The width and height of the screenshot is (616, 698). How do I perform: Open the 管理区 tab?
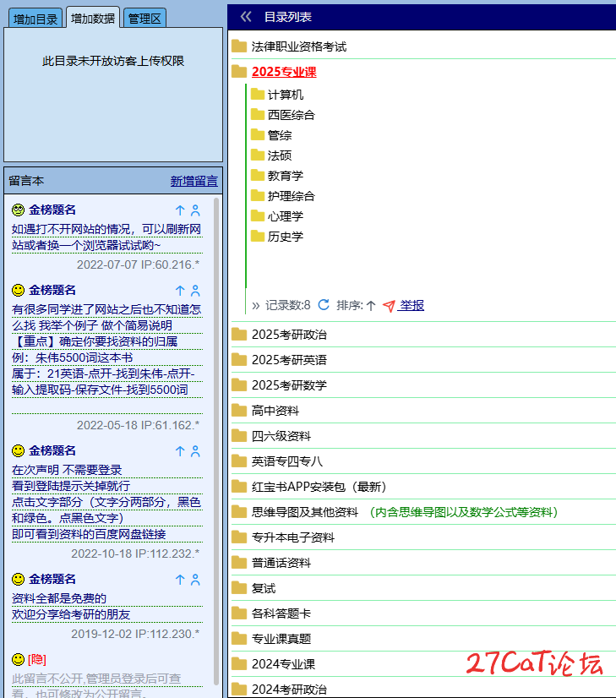point(144,19)
